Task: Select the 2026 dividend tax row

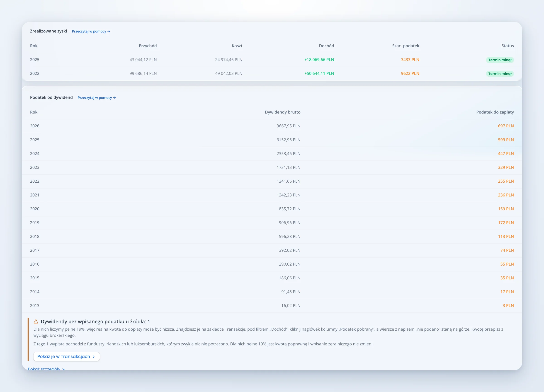Action: [x=272, y=126]
